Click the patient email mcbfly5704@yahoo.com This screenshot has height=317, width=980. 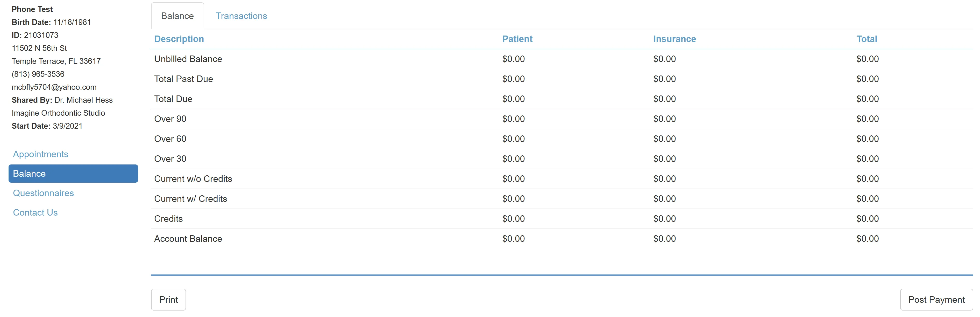[54, 87]
